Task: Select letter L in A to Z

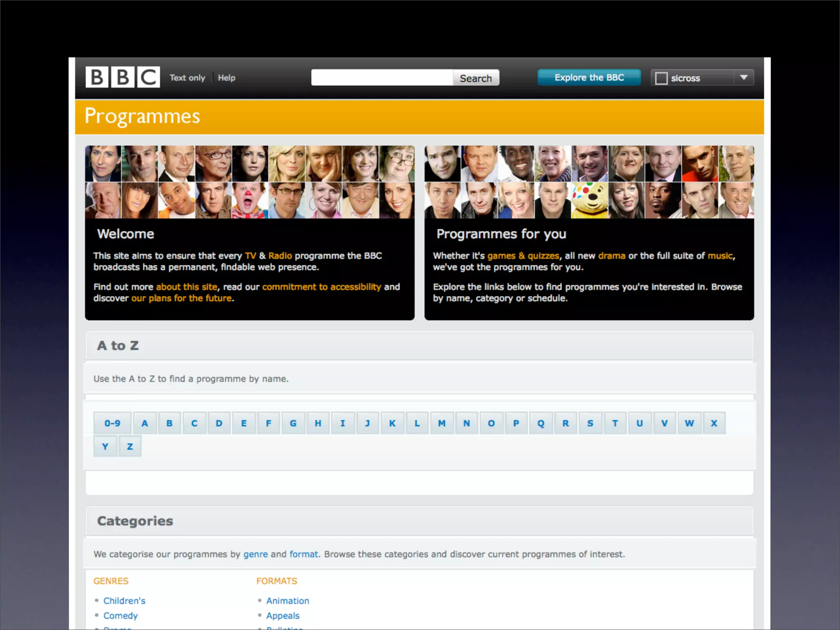Action: [417, 423]
